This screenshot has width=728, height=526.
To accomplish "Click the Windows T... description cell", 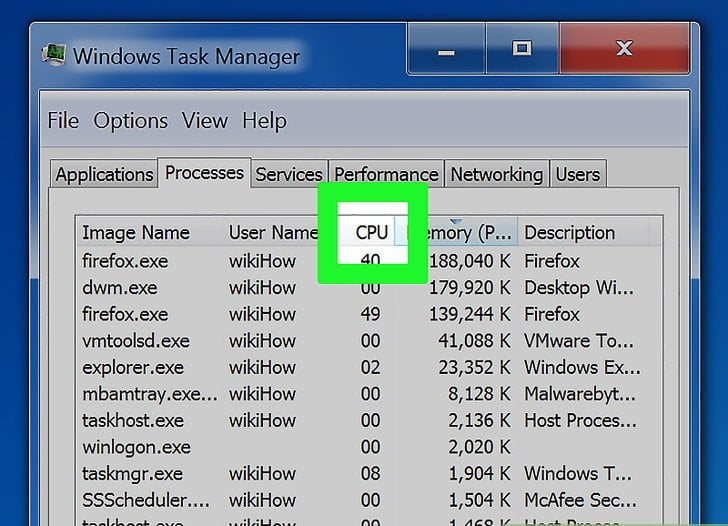I will tap(578, 474).
